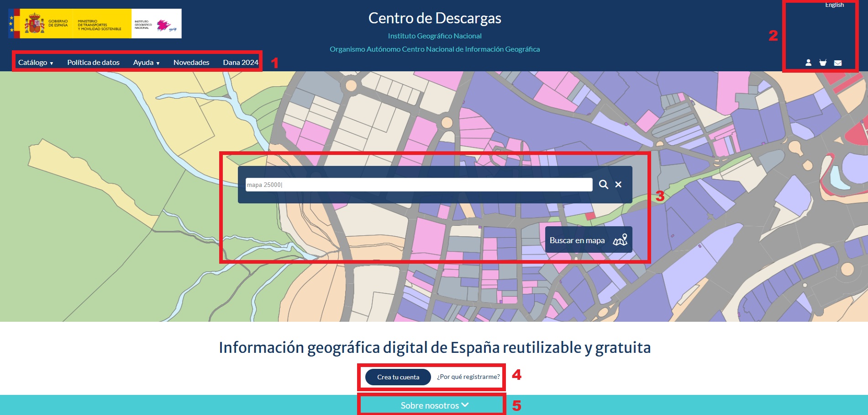Click the magnifying glass search icon
The height and width of the screenshot is (415, 868).
603,185
